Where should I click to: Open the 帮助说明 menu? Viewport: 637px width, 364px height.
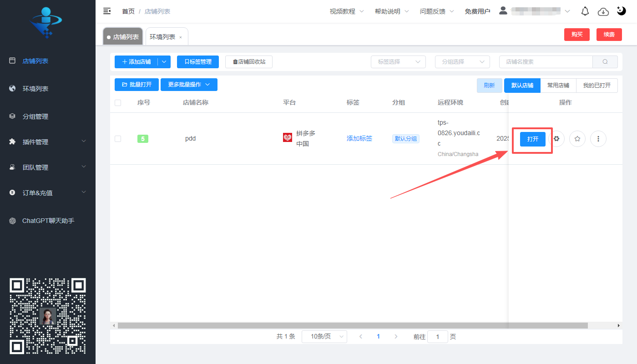click(388, 11)
